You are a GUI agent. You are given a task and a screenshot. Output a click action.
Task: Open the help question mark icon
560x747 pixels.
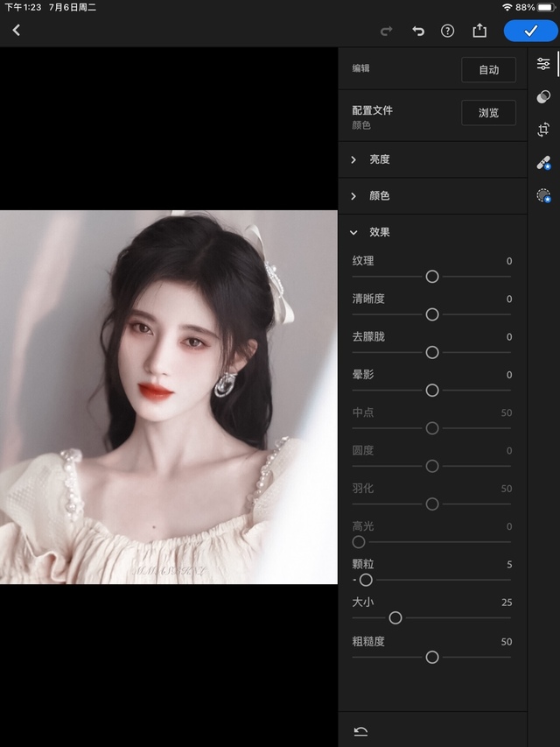[448, 31]
